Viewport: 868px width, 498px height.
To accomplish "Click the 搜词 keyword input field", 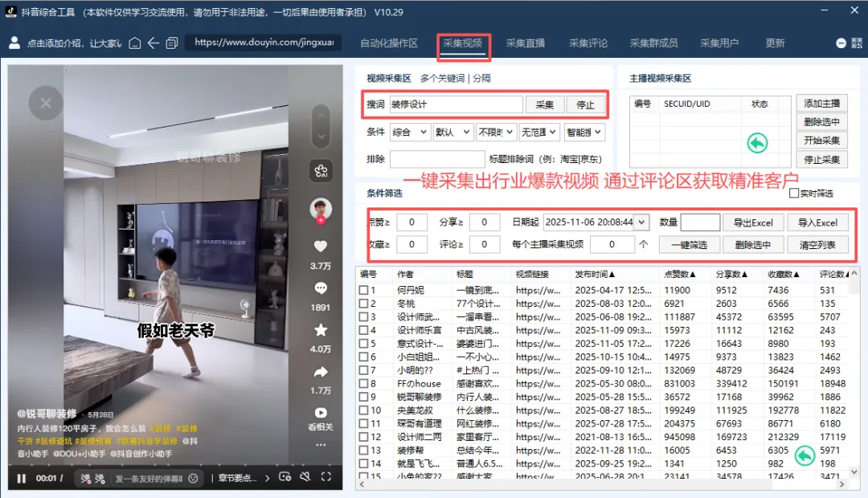I will (x=458, y=104).
